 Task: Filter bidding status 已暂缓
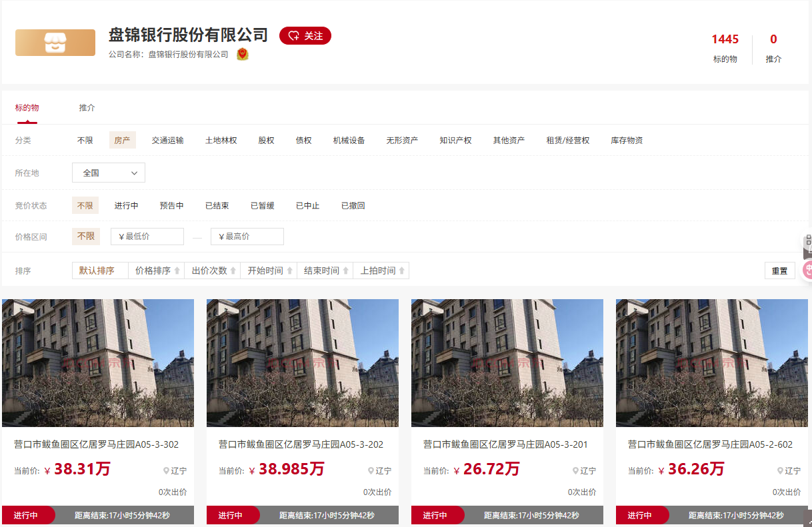tap(263, 206)
